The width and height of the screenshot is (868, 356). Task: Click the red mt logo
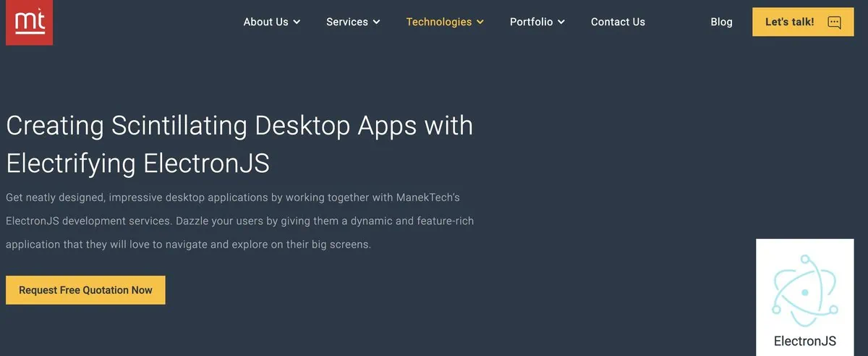pos(29,22)
